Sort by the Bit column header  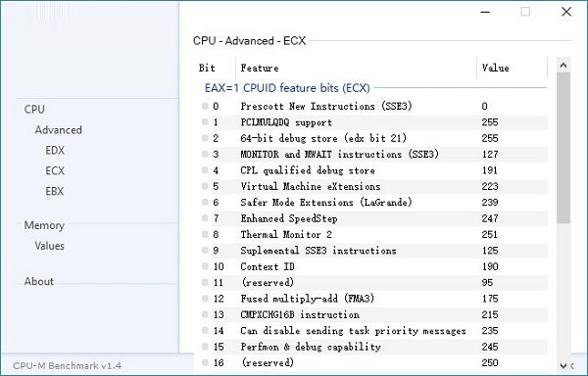pos(216,68)
